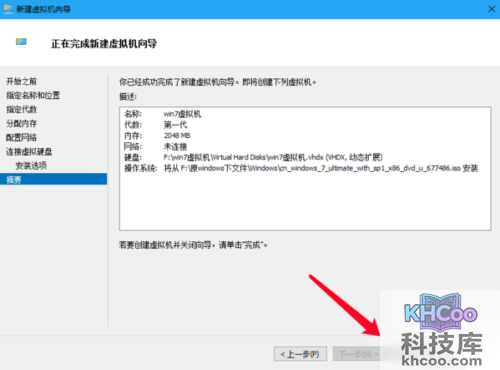The width and height of the screenshot is (500, 370).
Task: Click the 网络: label in description
Action: point(133,146)
